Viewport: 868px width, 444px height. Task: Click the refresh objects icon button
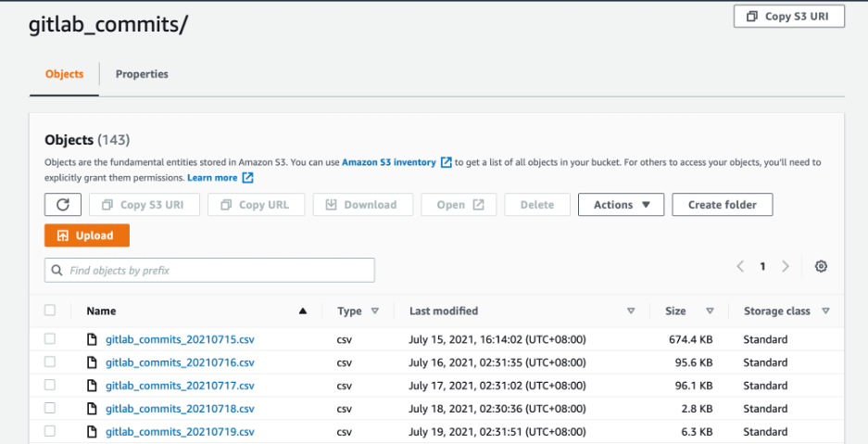click(x=63, y=205)
